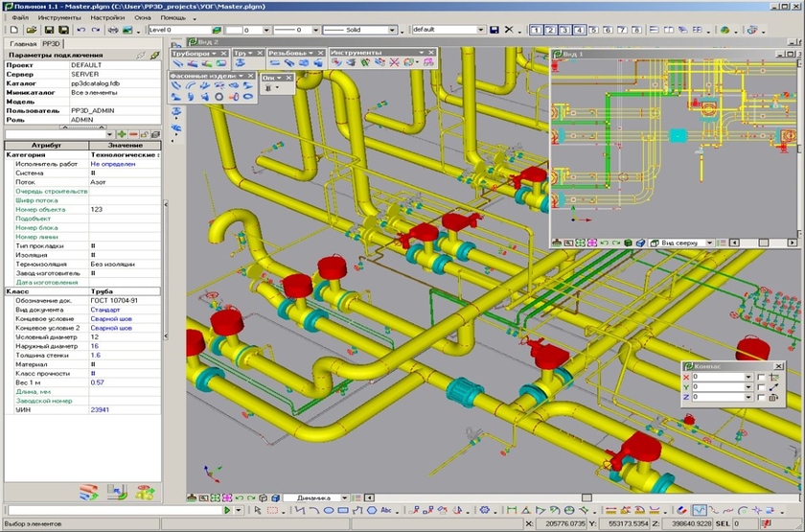Click the red plus add attribute icon
The height and width of the screenshot is (532, 805).
(121, 134)
